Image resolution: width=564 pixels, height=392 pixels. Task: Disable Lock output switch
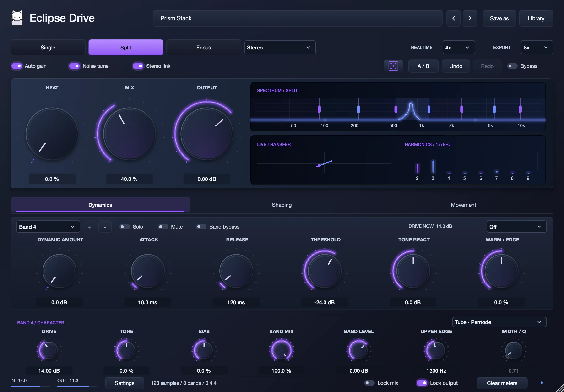[x=422, y=383]
